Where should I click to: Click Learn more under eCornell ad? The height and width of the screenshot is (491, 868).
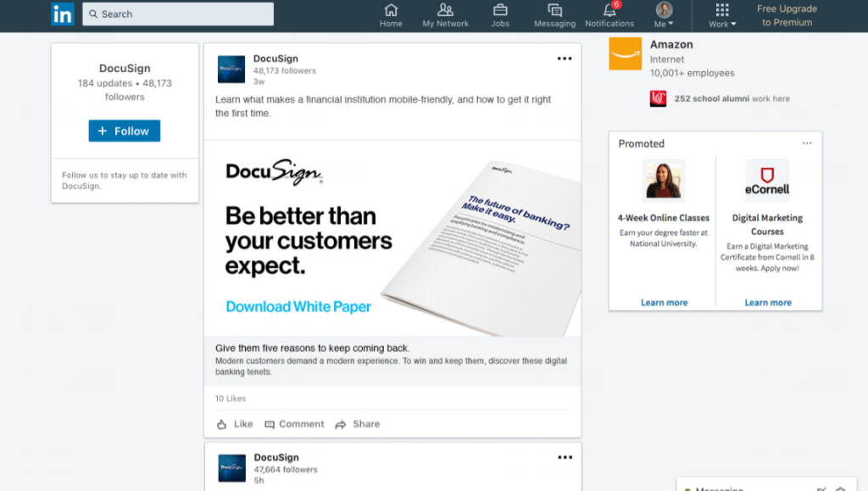tap(768, 303)
